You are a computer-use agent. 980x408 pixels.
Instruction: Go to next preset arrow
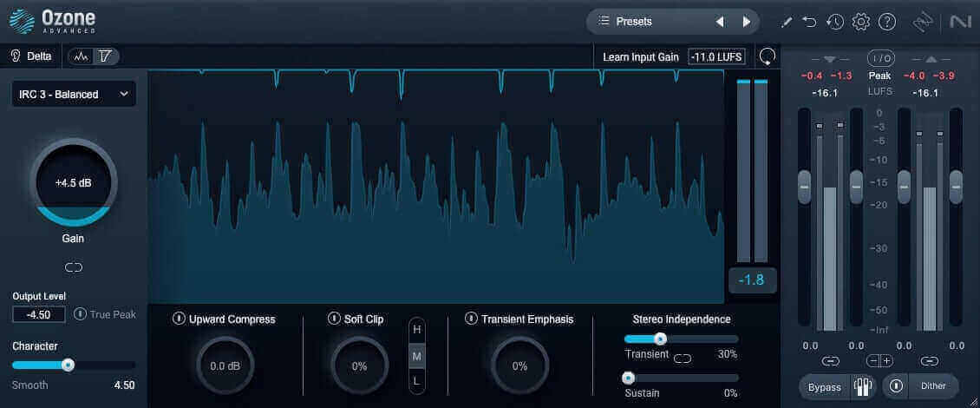coord(746,22)
